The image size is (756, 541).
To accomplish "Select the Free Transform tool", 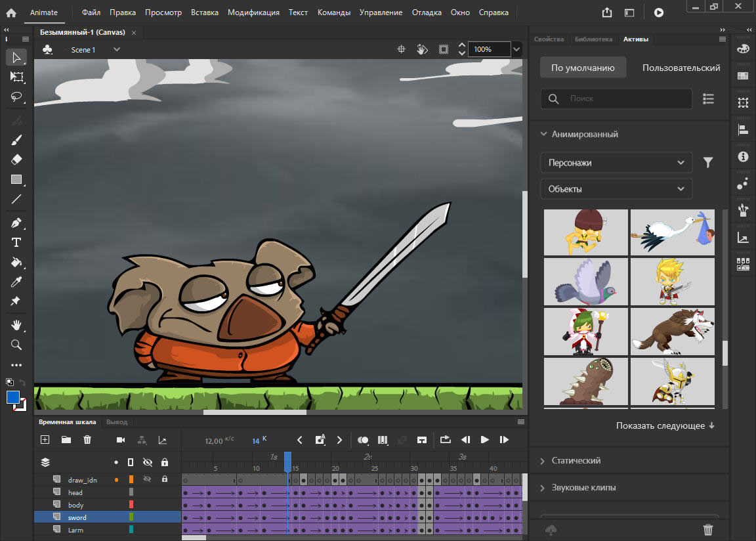I will pyautogui.click(x=17, y=77).
